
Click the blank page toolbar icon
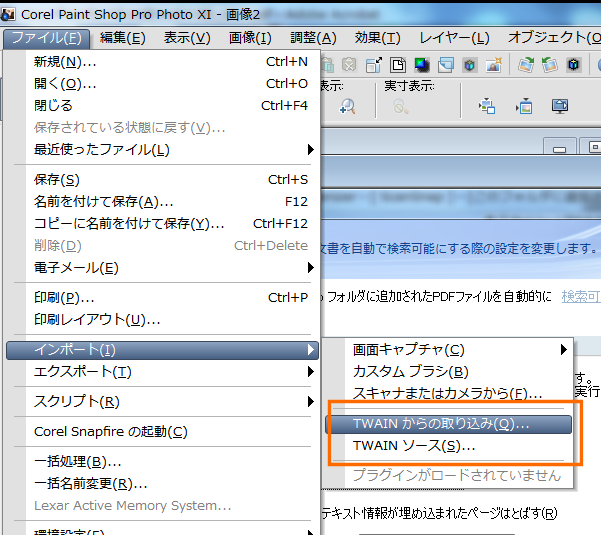click(397, 66)
